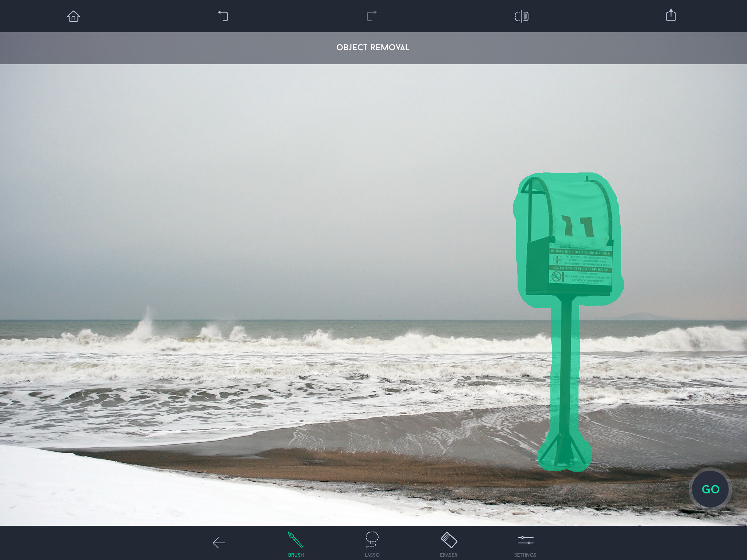Toggle before/after compare view
The height and width of the screenshot is (560, 747).
(522, 16)
